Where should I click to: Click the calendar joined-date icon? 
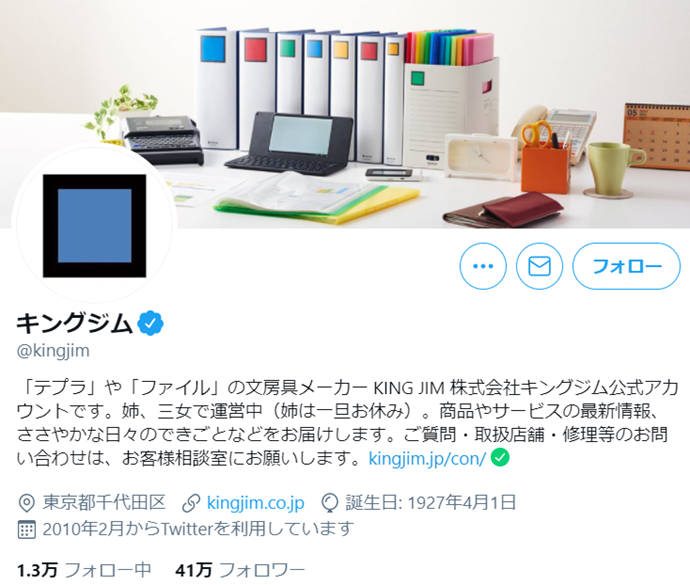26,529
